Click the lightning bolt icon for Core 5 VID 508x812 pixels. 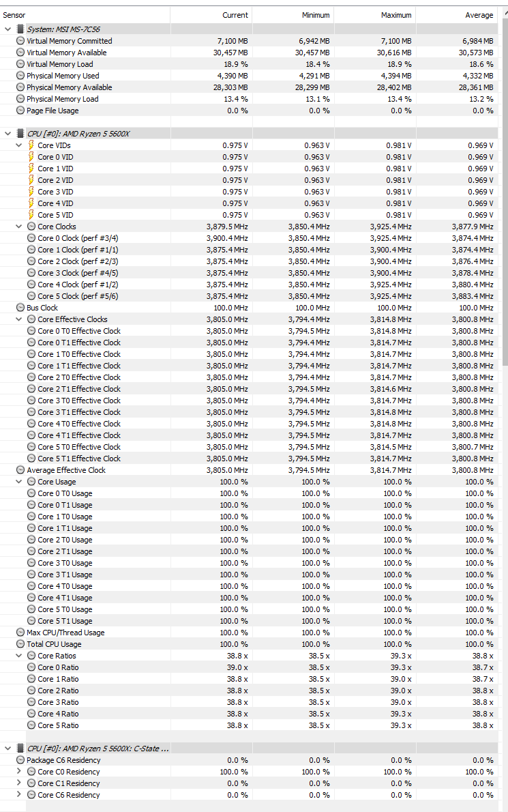[x=31, y=215]
